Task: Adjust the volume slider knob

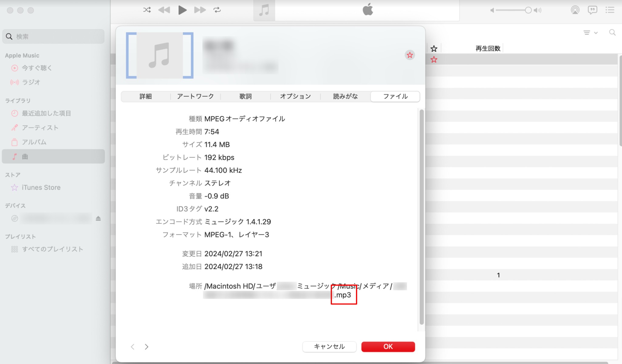Action: point(528,10)
